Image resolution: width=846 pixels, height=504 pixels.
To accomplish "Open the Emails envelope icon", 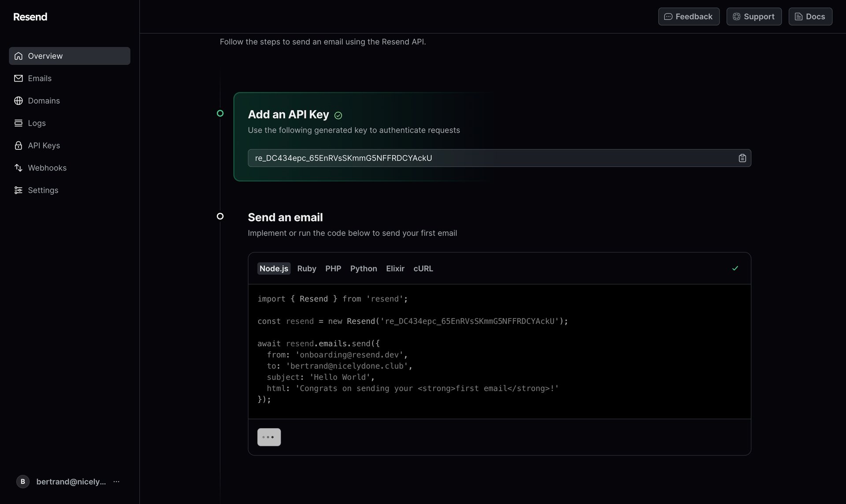I will 18,78.
